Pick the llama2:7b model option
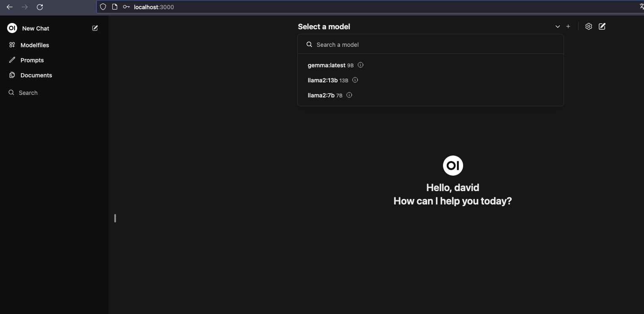644x314 pixels. click(x=321, y=95)
